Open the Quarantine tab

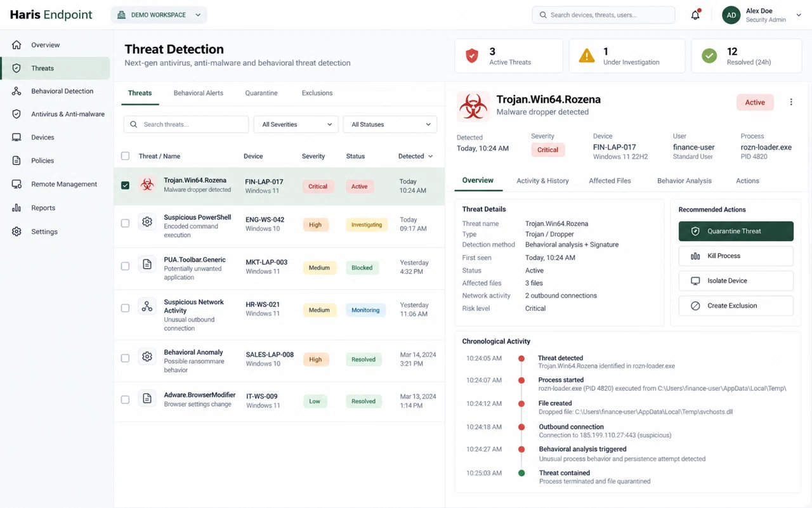coord(261,93)
